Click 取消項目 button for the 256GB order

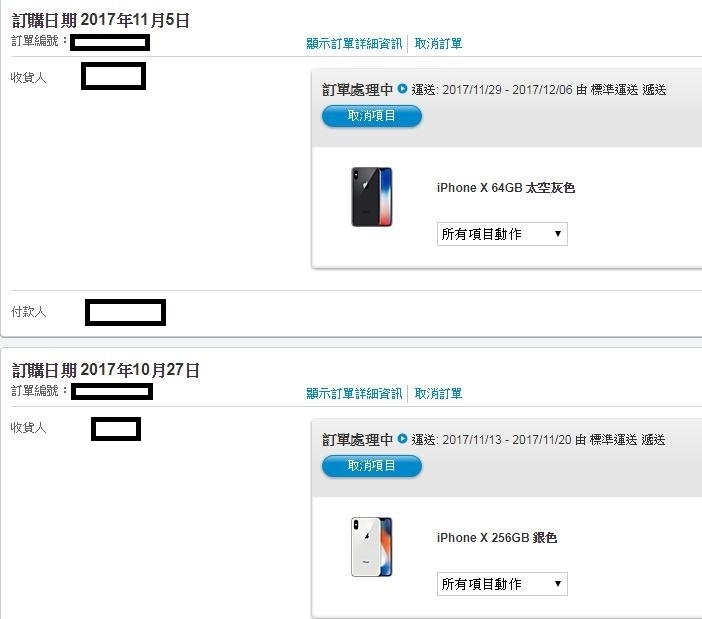pyautogui.click(x=372, y=466)
